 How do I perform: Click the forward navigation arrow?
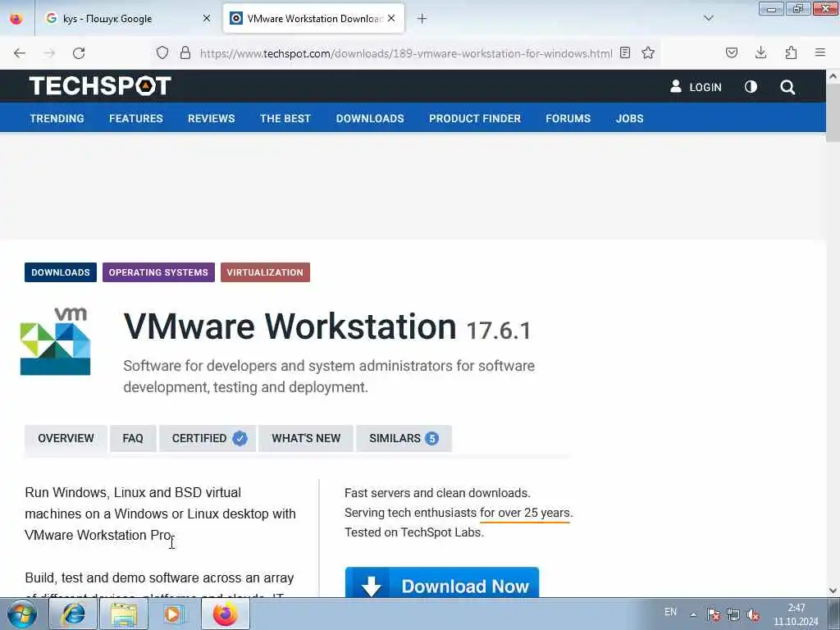(49, 53)
